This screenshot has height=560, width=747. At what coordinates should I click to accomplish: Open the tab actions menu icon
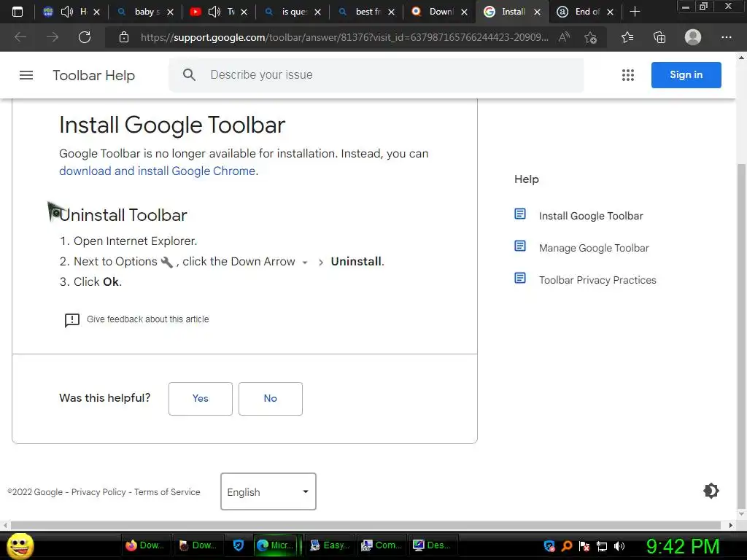[18, 12]
